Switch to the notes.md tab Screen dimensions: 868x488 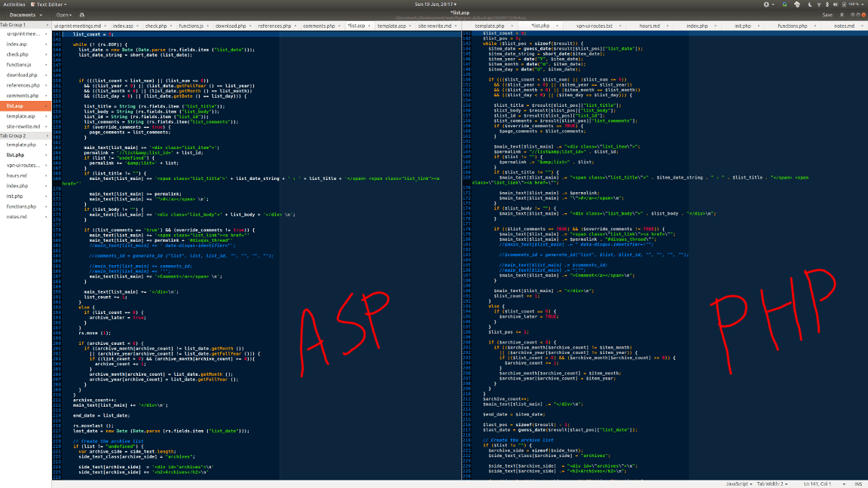844,26
